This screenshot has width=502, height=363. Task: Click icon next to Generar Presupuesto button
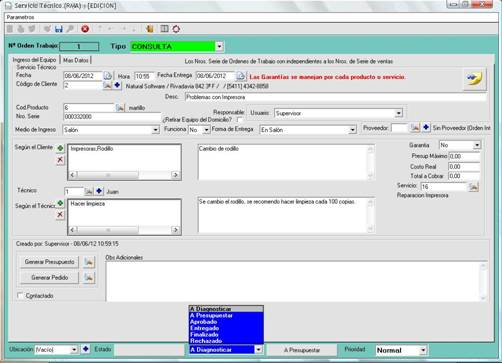89,262
